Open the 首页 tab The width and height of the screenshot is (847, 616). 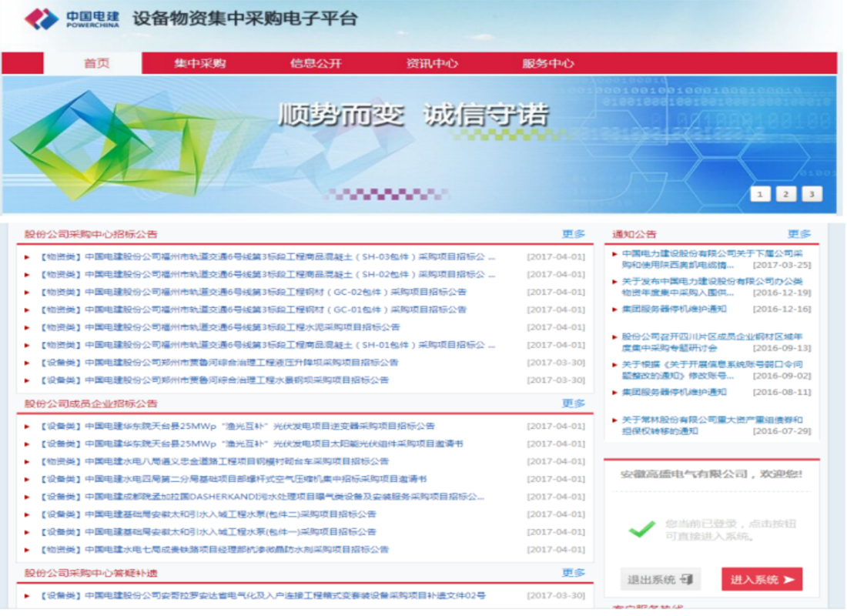pos(93,63)
